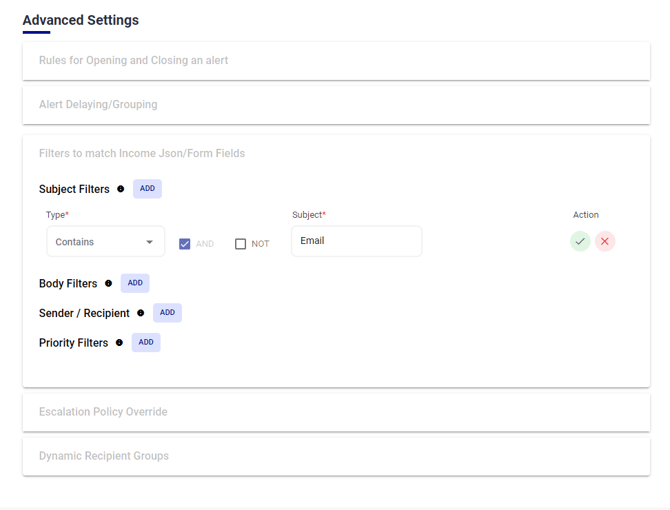Click the dropdown arrow in the Type field
This screenshot has height=510, width=670.
[150, 242]
